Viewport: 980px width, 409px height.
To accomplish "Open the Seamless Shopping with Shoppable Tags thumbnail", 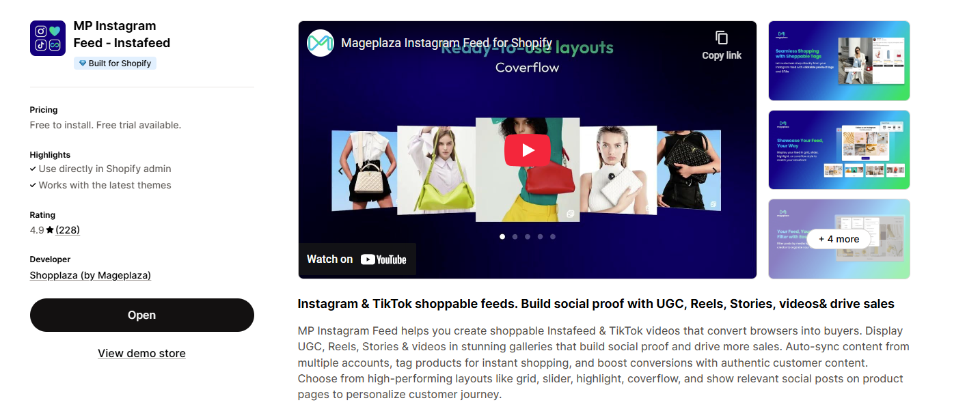I will coord(839,61).
